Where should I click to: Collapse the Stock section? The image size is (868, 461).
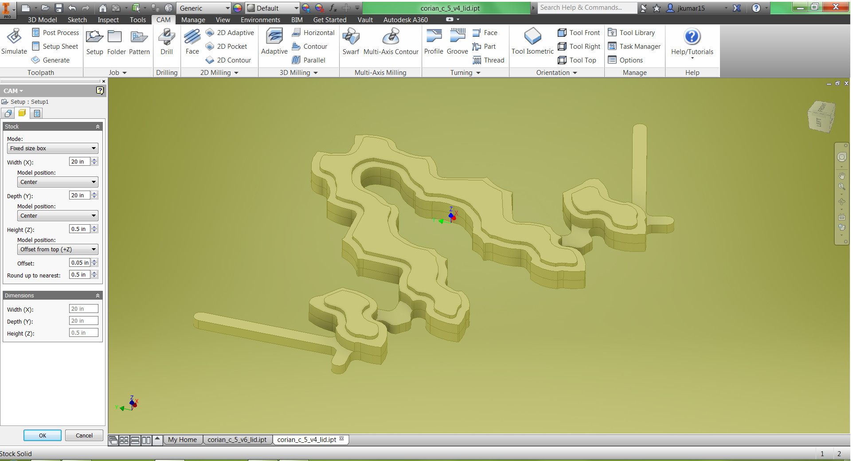(98, 127)
